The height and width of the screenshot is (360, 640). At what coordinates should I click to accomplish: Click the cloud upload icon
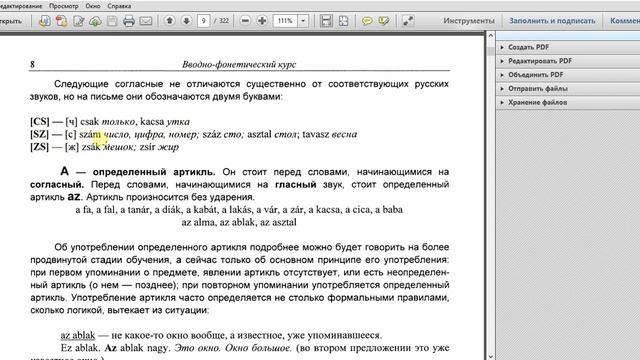95,21
